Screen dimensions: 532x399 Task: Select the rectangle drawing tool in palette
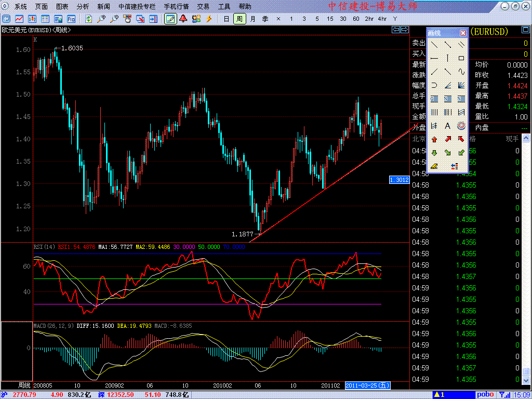point(461,58)
